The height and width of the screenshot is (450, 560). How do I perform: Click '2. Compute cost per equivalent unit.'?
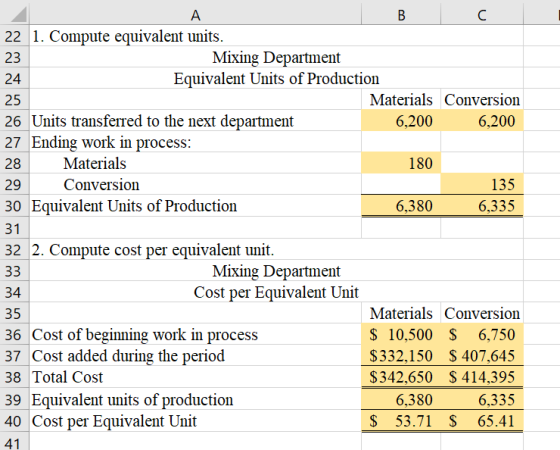[153, 250]
